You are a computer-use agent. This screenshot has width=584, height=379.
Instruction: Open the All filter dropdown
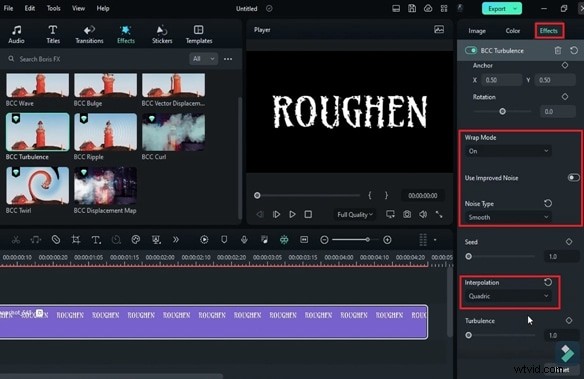(203, 59)
